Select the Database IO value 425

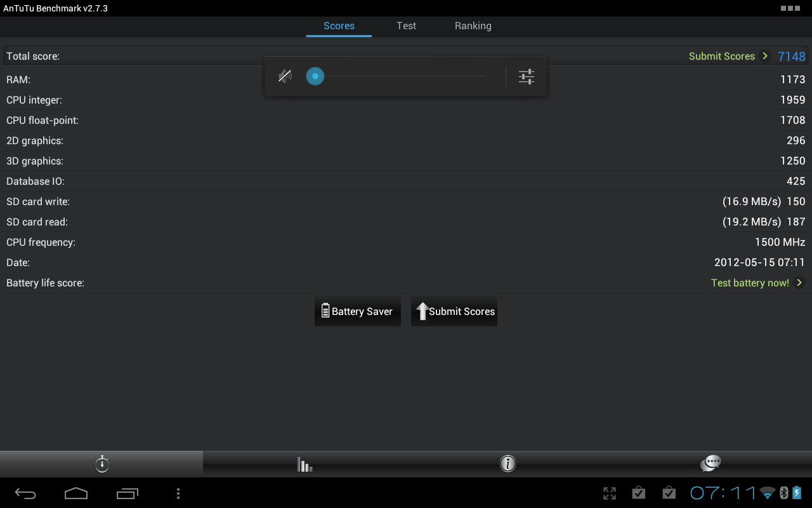click(796, 181)
